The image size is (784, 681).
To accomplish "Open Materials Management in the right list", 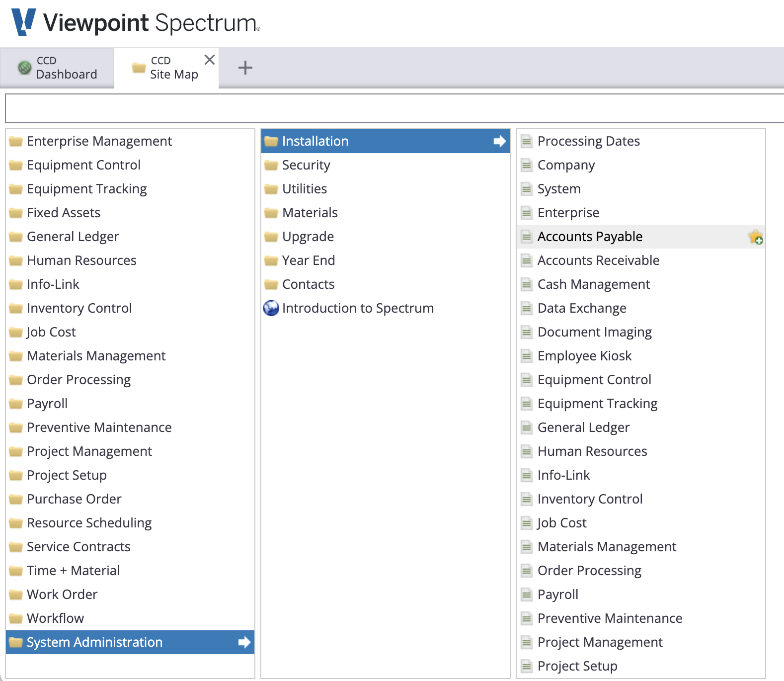I will [641, 547].
